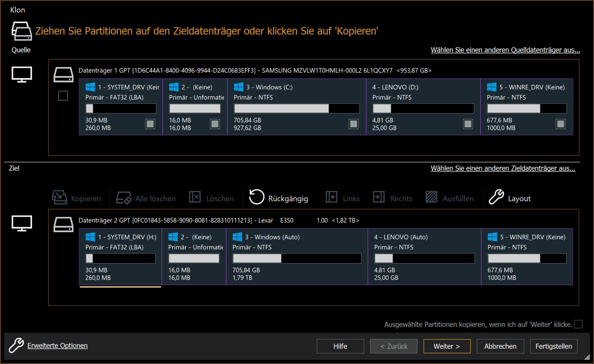Open 'Wählen Sie einen anderen Zieldatenträger aus' link
This screenshot has height=364, width=594.
(x=503, y=168)
